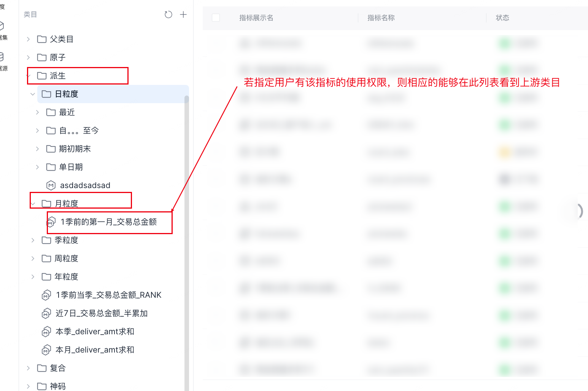Viewport: 588px width, 391px height.
Task: Toggle the select-all checkbox in table header
Action: (216, 18)
